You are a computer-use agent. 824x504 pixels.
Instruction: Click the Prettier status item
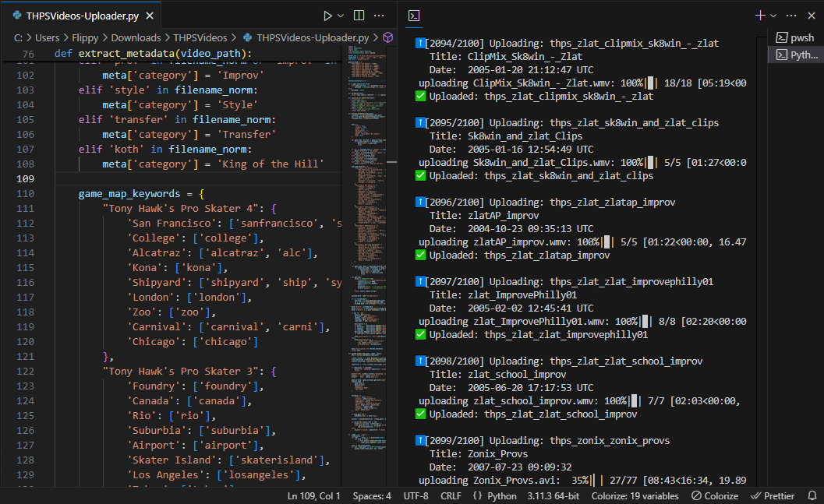pyautogui.click(x=773, y=496)
